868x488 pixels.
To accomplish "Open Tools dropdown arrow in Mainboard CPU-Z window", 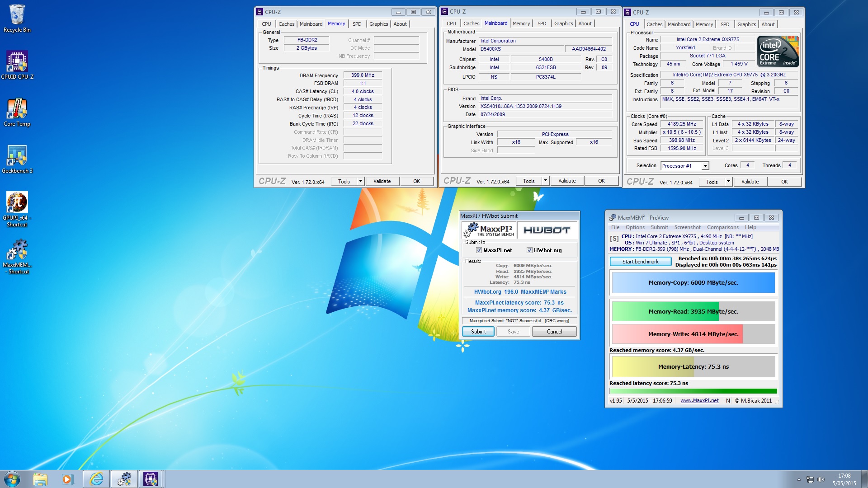I will (x=545, y=181).
